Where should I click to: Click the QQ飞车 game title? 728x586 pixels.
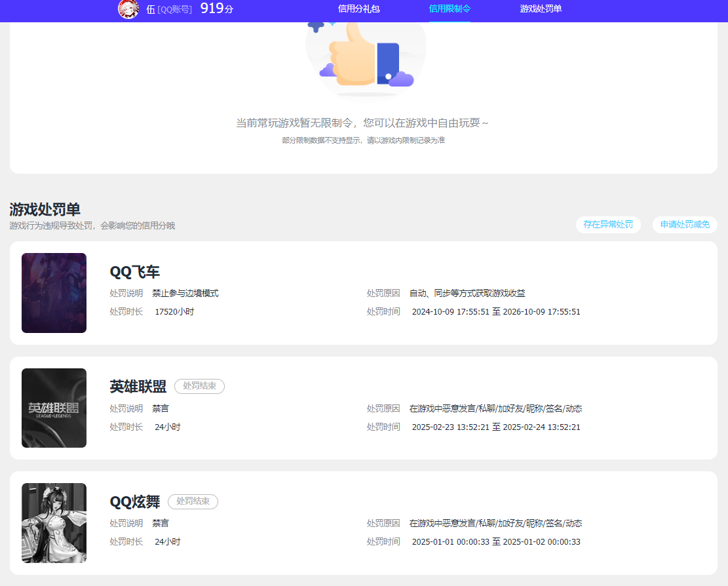134,272
